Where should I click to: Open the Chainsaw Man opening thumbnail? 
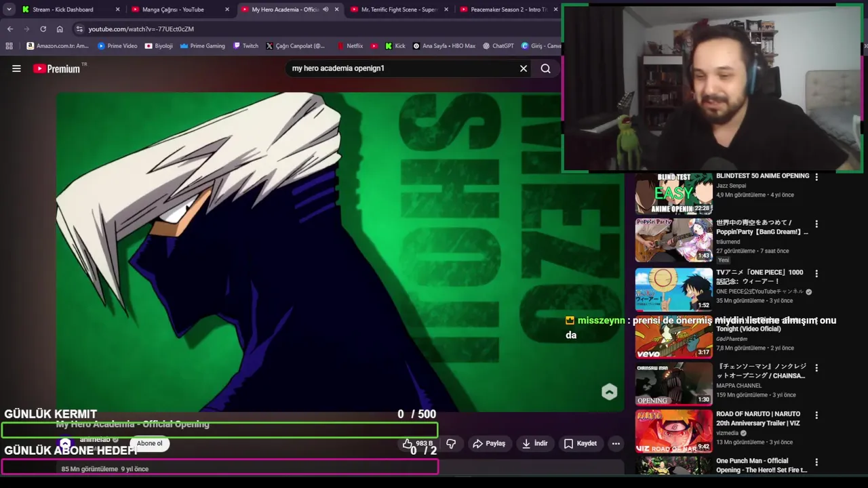pyautogui.click(x=673, y=384)
